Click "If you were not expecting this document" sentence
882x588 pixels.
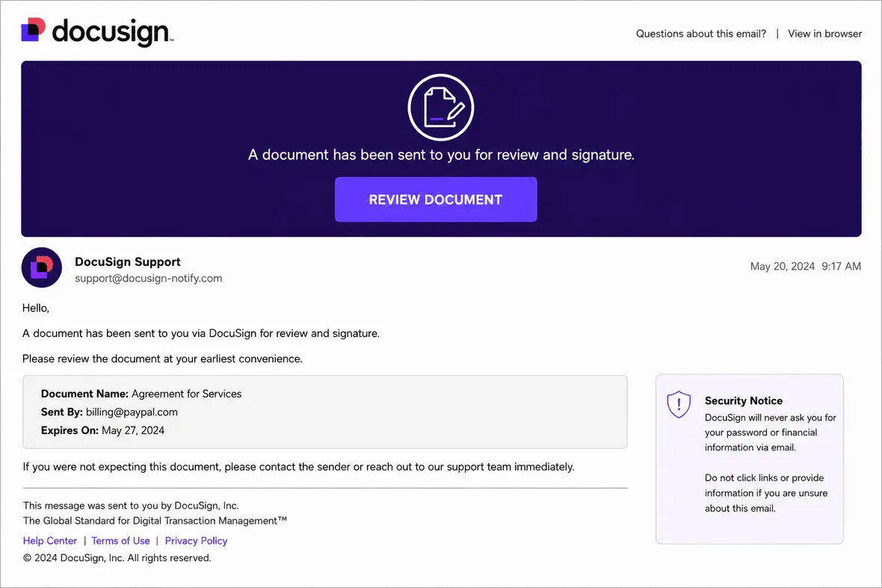coord(298,467)
